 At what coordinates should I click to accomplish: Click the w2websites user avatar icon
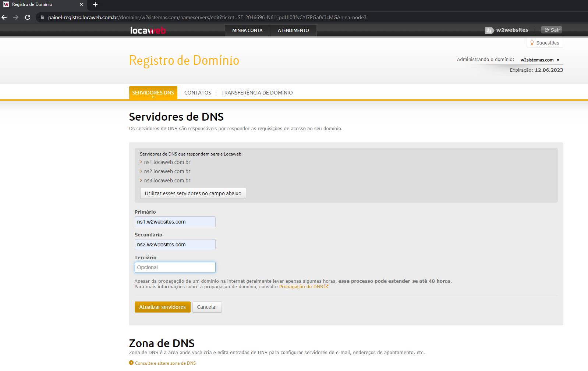489,31
